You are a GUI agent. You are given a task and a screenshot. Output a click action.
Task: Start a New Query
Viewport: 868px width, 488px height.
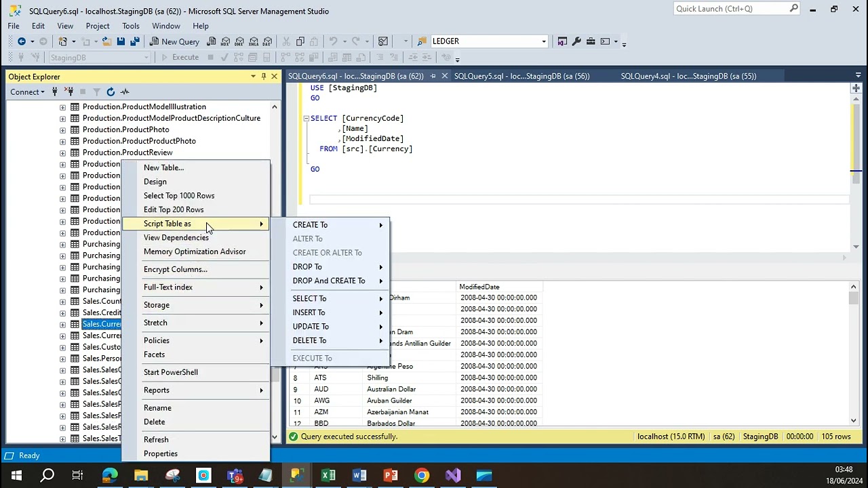(x=174, y=41)
